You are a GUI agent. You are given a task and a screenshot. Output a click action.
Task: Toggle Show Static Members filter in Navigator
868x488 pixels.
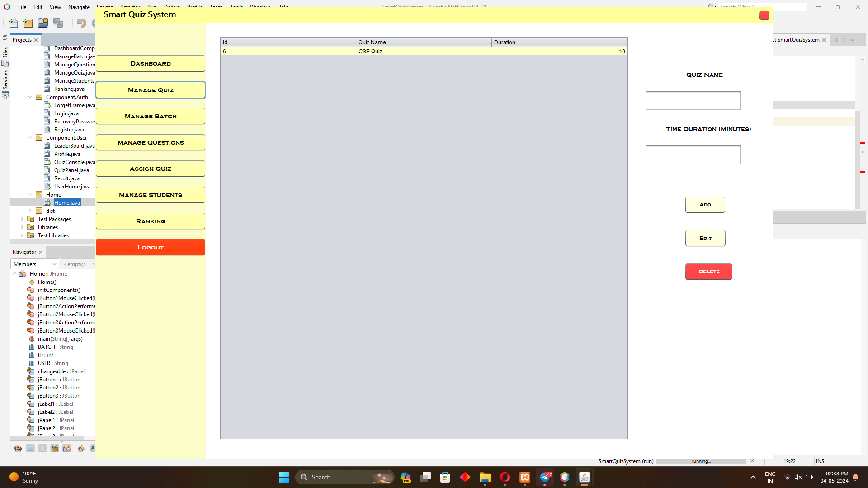pyautogui.click(x=42, y=448)
